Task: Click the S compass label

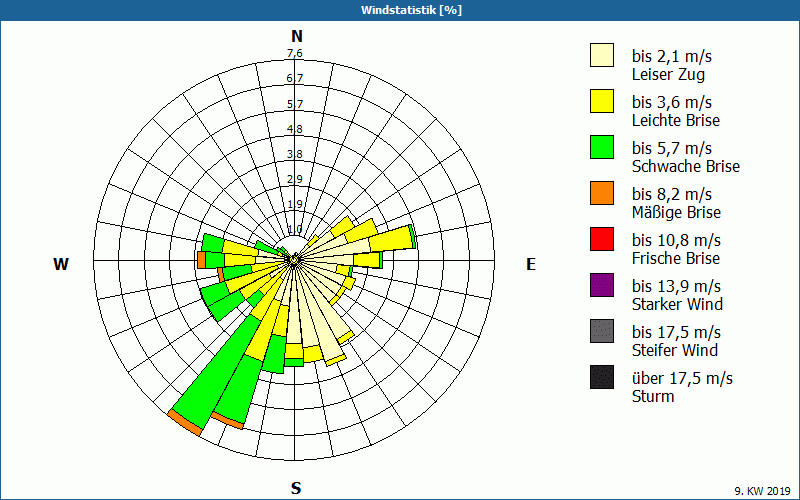Action: click(x=296, y=488)
